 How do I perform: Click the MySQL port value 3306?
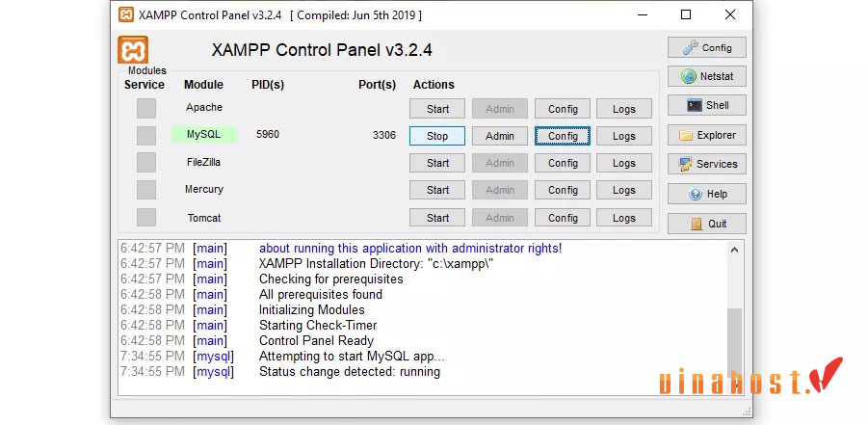[384, 135]
